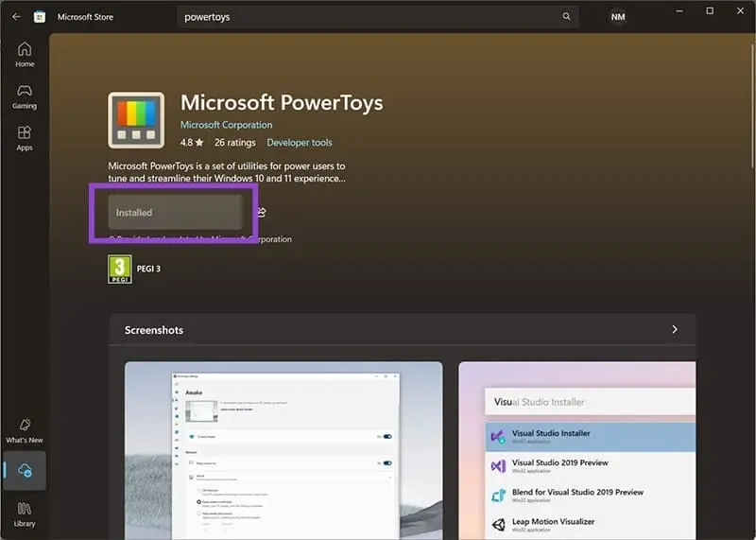Open the Downloads cloud icon in sidebar

25,471
